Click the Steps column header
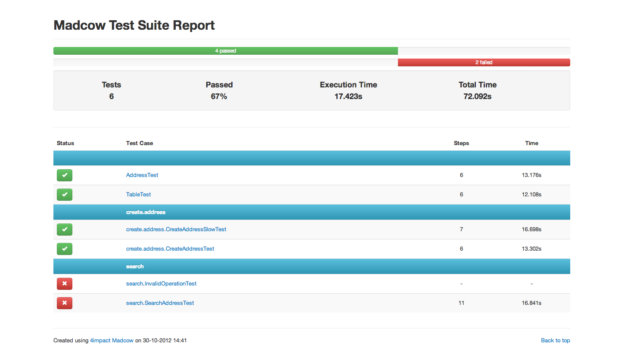640x360 pixels. click(x=461, y=143)
